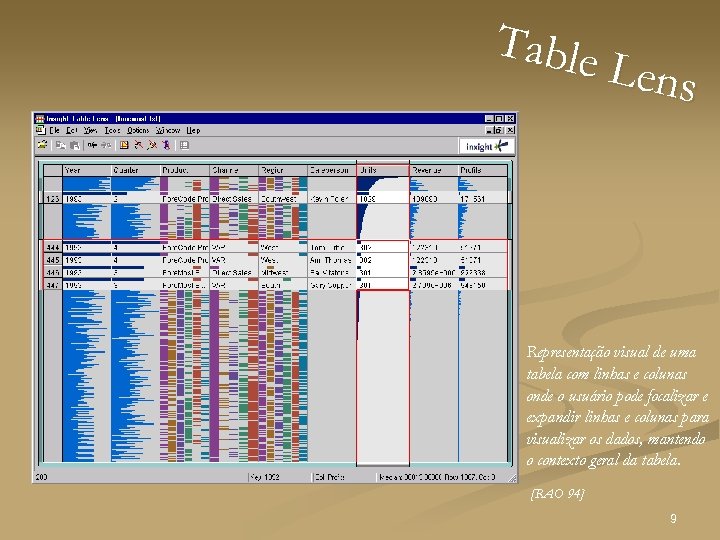Click the collapsed Units bar area below row 447
The height and width of the screenshot is (540, 720).
click(383, 377)
